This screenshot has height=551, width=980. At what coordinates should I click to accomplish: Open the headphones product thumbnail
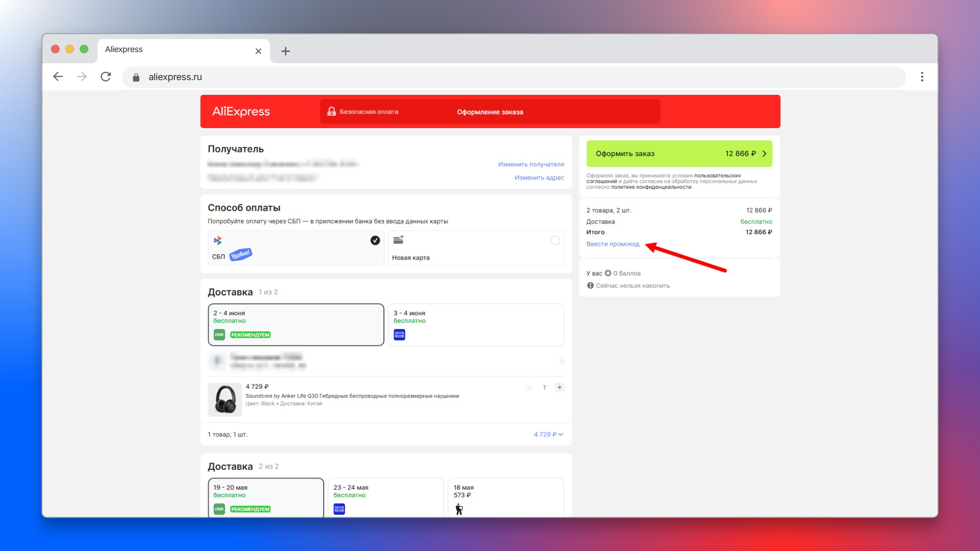[225, 399]
